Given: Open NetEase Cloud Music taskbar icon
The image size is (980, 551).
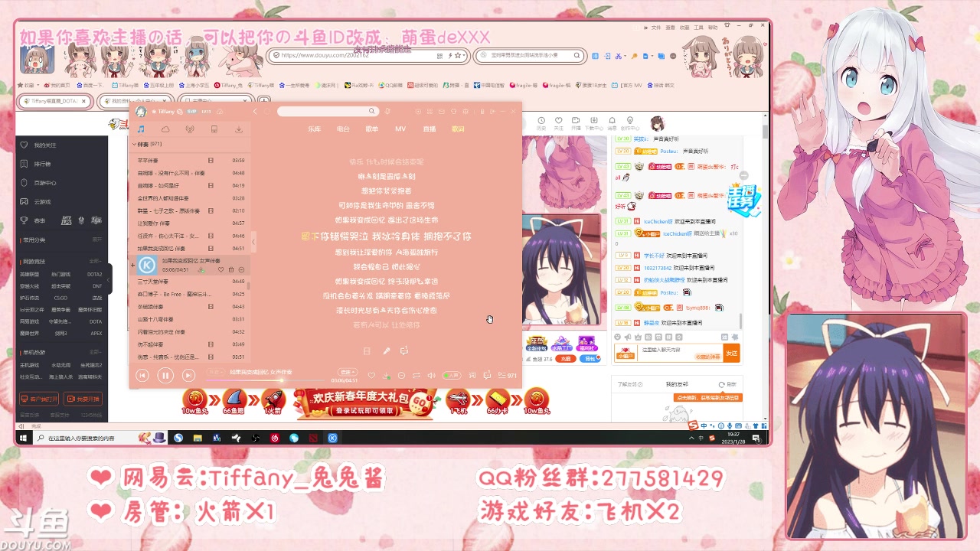Looking at the screenshot, I should [275, 438].
